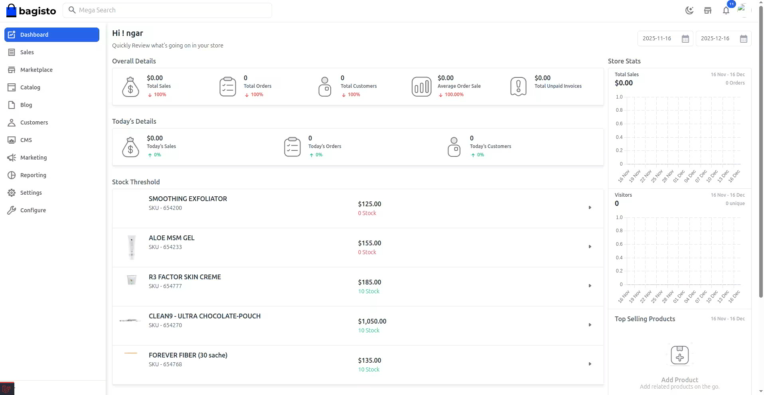Expand FOREVER FIBER row arrow
The image size is (764, 395).
590,363
